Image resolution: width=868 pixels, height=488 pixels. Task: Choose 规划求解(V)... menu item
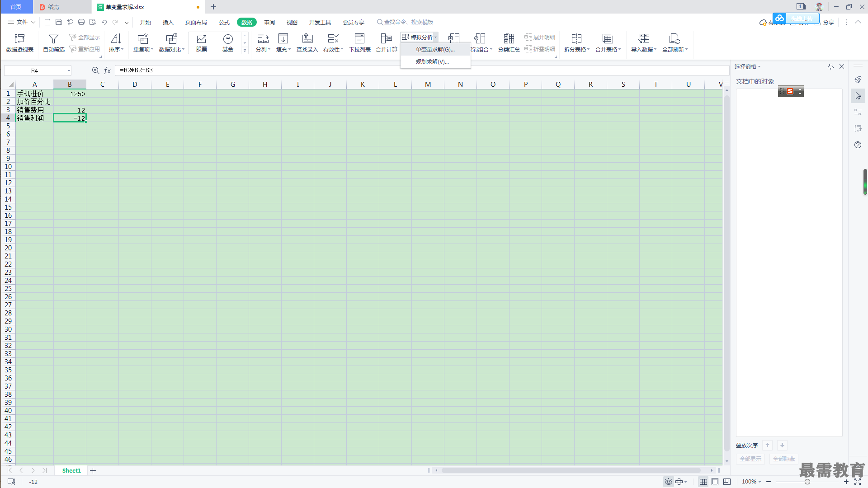[x=435, y=61]
